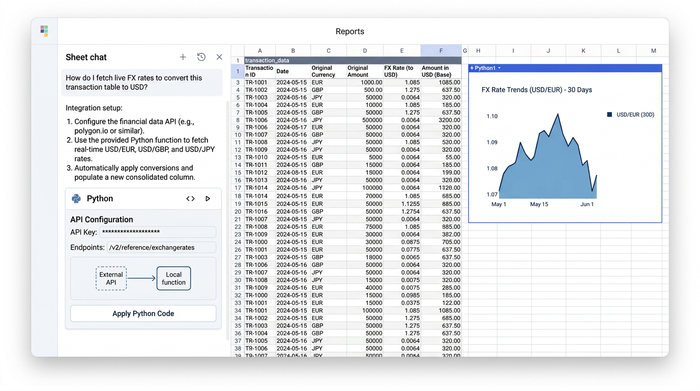700x391 pixels.
Task: Open the Python1 chart dropdown arrow
Action: tap(500, 68)
